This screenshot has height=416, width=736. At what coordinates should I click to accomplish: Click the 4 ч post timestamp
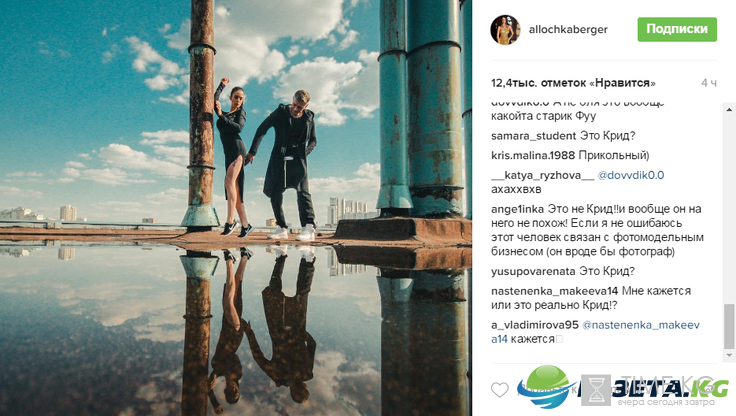pos(709,83)
